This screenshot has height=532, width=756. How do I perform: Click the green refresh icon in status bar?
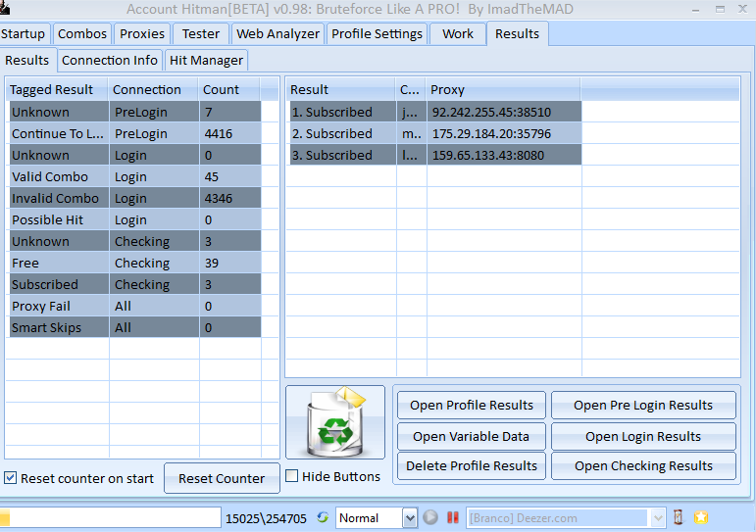323,517
